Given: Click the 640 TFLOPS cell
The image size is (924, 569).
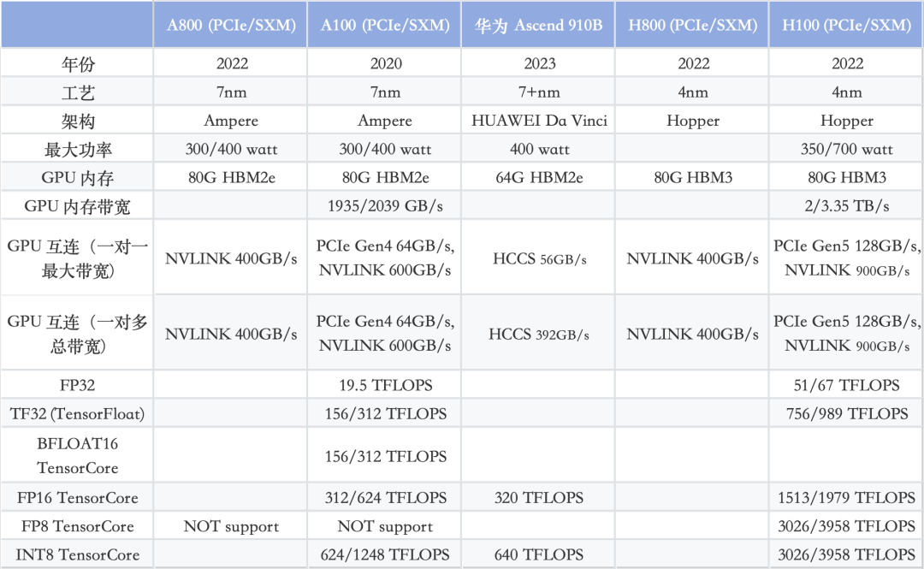Looking at the screenshot, I should point(539,554).
